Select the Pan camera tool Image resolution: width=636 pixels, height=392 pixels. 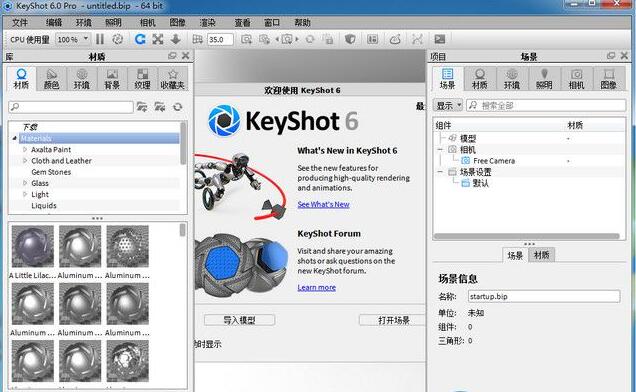(158, 39)
